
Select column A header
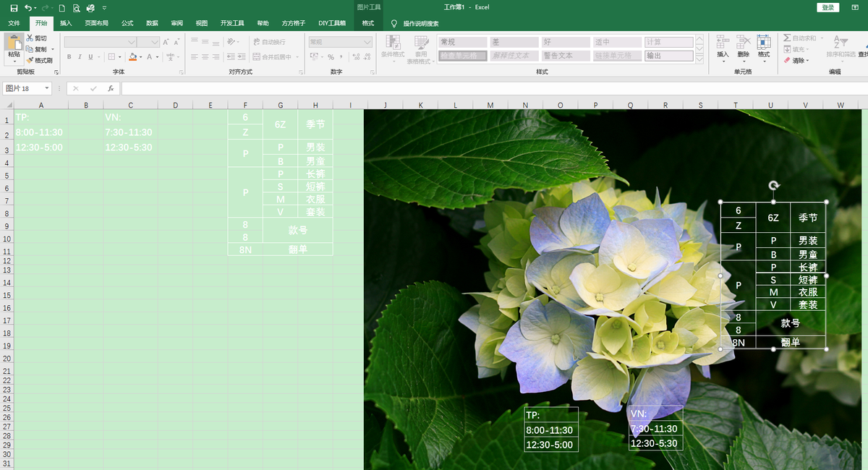(x=41, y=105)
